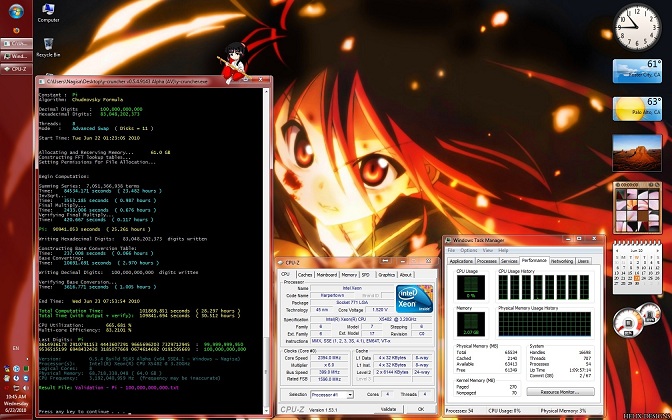Switch to CPU-Z taskbar button
Screen dimensions: 672x420
pos(18,70)
